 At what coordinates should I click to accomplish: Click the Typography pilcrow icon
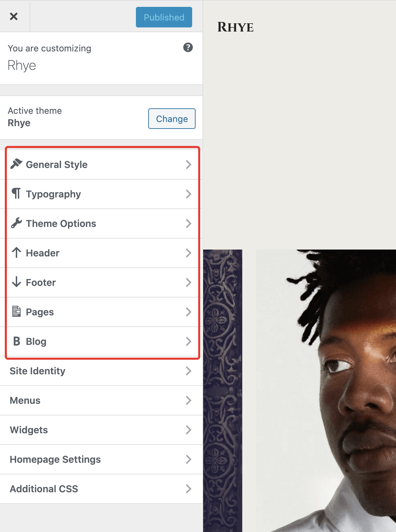[16, 194]
